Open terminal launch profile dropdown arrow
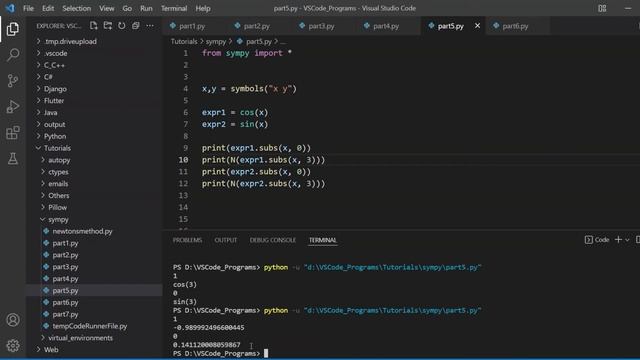The image size is (640, 360). pos(627,240)
